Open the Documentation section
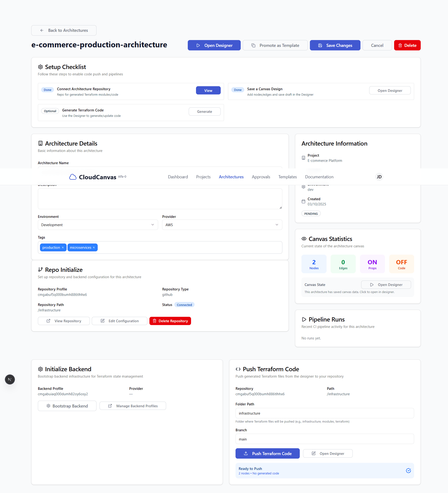This screenshot has height=493, width=448. (x=319, y=177)
